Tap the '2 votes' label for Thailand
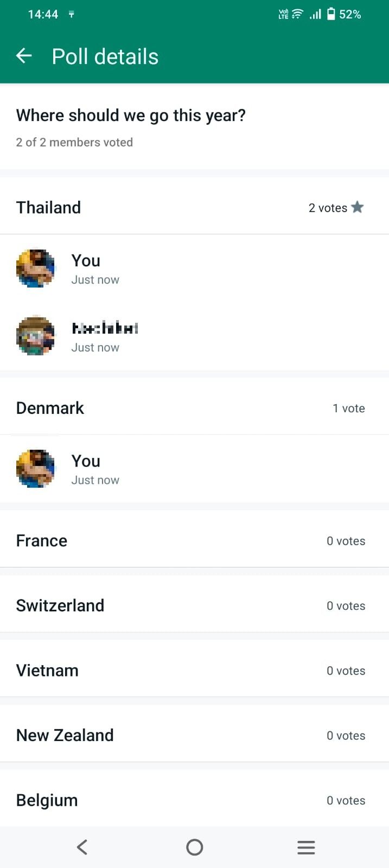The width and height of the screenshot is (389, 868). (x=328, y=207)
